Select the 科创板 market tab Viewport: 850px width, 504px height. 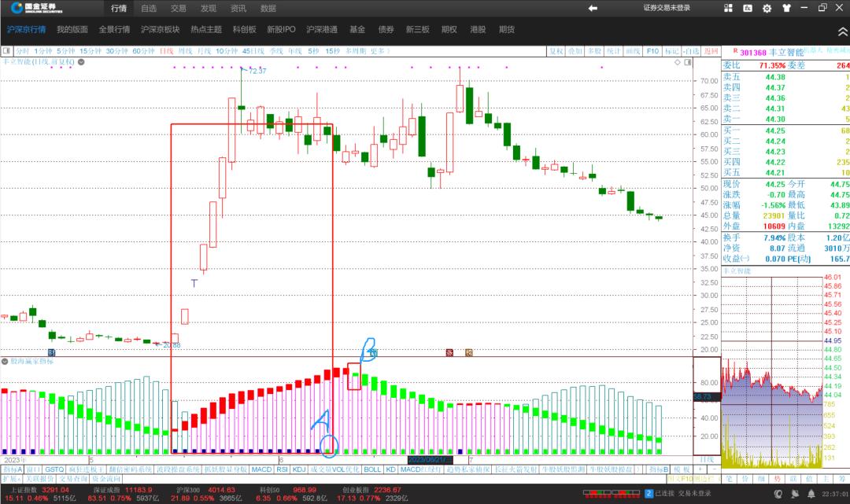(244, 30)
